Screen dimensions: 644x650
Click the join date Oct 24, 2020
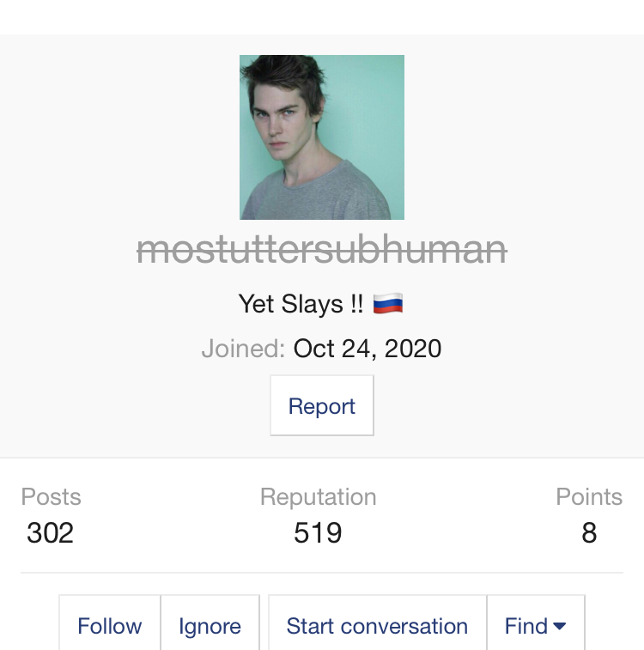[368, 349]
